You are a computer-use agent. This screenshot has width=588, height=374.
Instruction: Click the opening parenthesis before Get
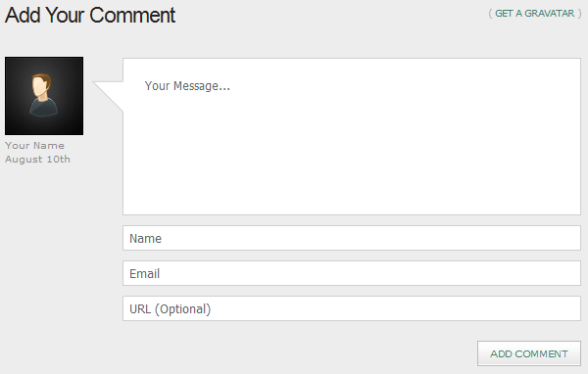coord(490,14)
